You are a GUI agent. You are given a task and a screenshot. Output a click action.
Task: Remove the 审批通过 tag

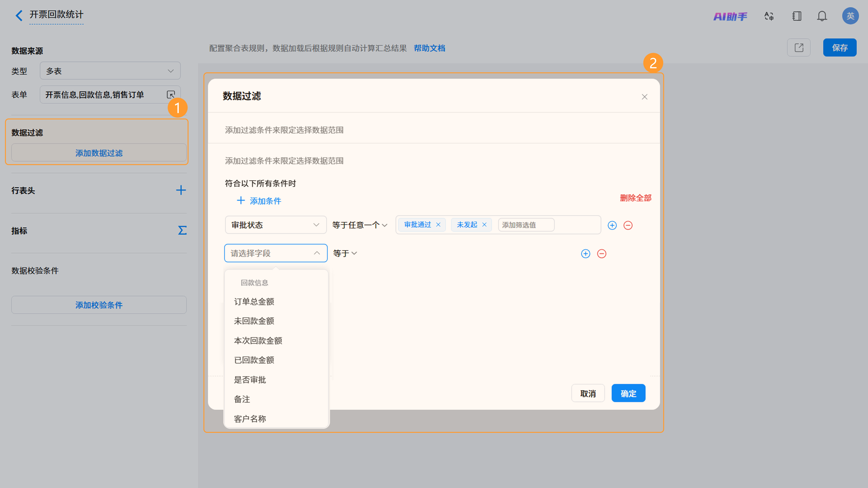438,225
